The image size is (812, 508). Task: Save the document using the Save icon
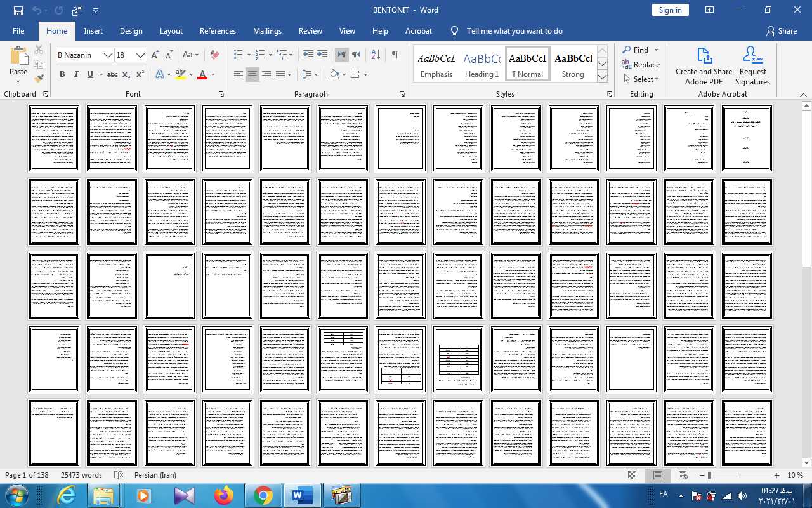point(18,10)
